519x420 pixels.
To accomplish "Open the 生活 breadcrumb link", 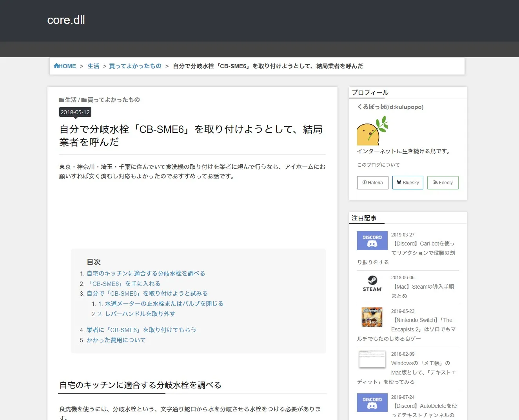I will pos(93,66).
